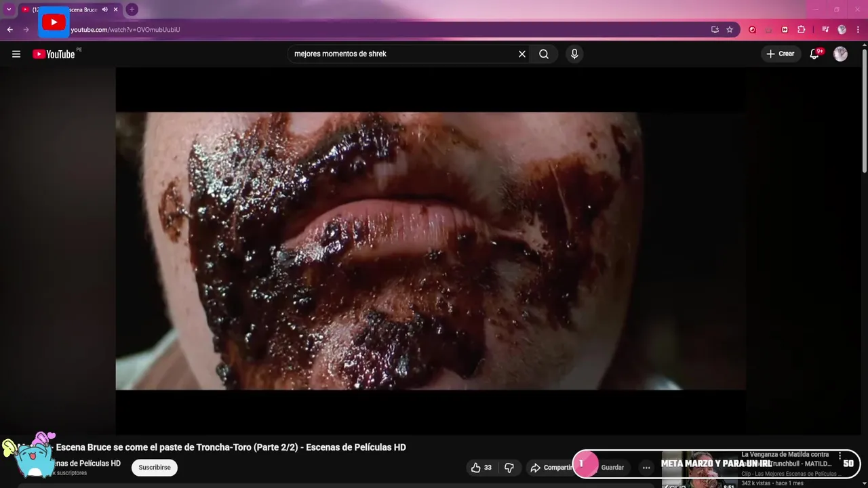
Task: Click the address bar URL
Action: coord(125,30)
